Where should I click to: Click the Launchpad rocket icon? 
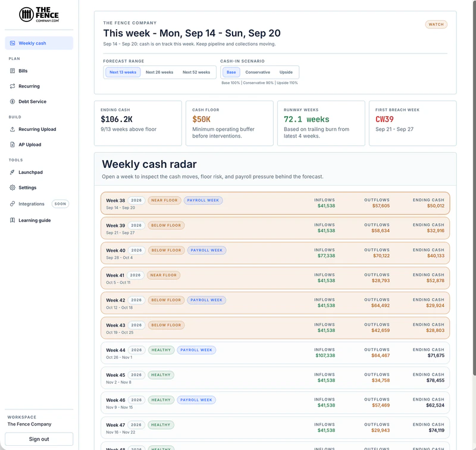(12, 172)
